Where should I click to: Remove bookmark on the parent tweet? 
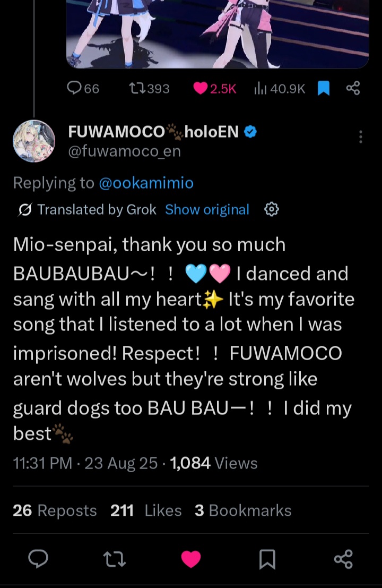tap(324, 89)
